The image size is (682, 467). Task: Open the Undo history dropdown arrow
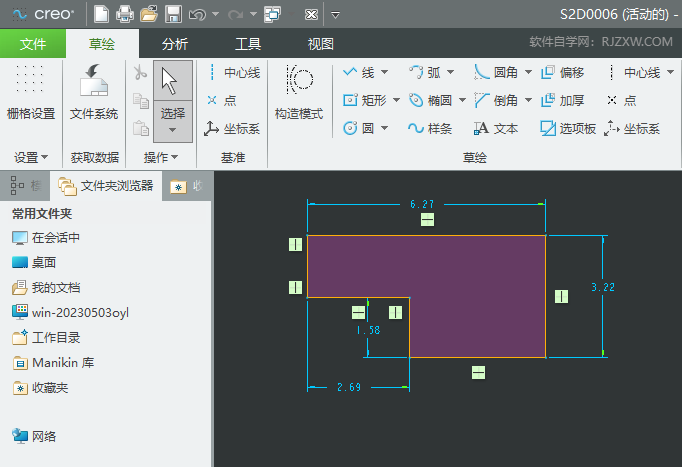(x=215, y=14)
